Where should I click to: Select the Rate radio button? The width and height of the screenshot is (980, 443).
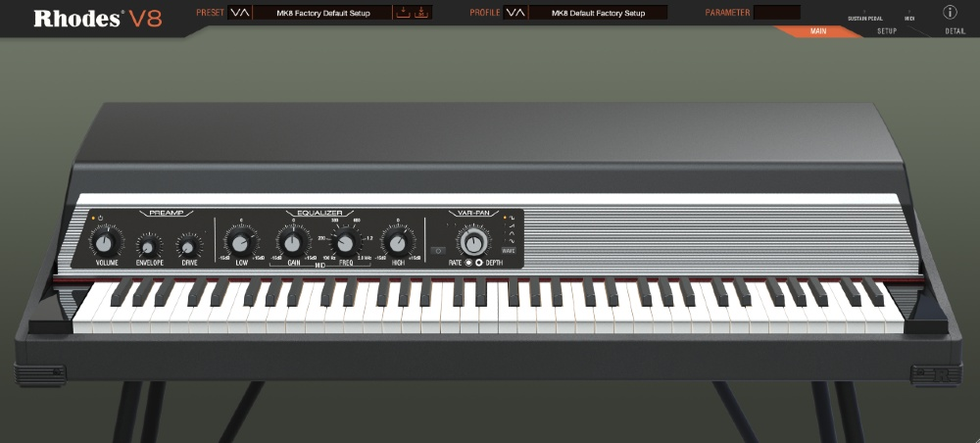(x=468, y=263)
